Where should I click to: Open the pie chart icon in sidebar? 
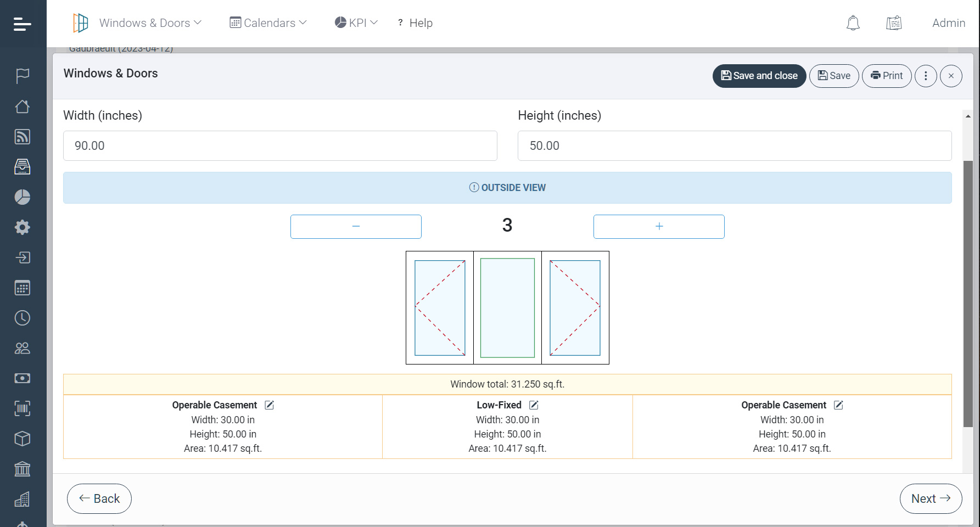(23, 197)
